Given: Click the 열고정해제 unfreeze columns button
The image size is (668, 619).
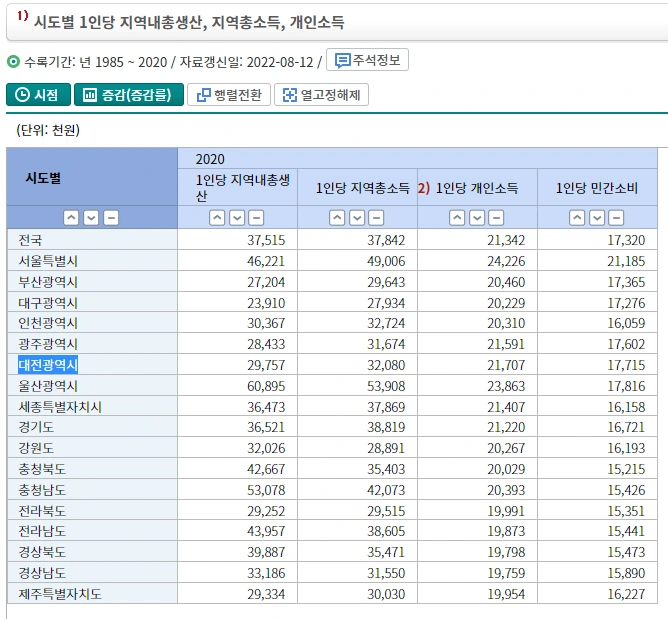Looking at the screenshot, I should click(x=321, y=95).
